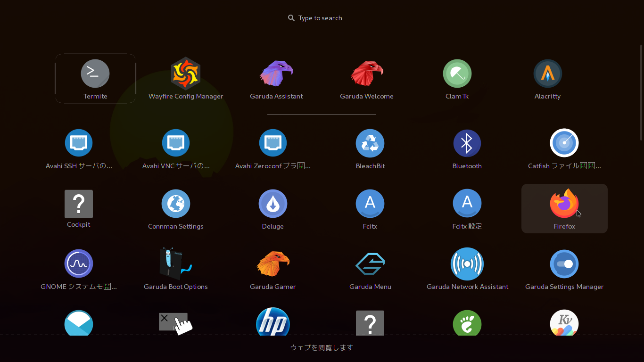Image resolution: width=644 pixels, height=362 pixels.
Task: Open Connman Settings
Action: tap(176, 208)
